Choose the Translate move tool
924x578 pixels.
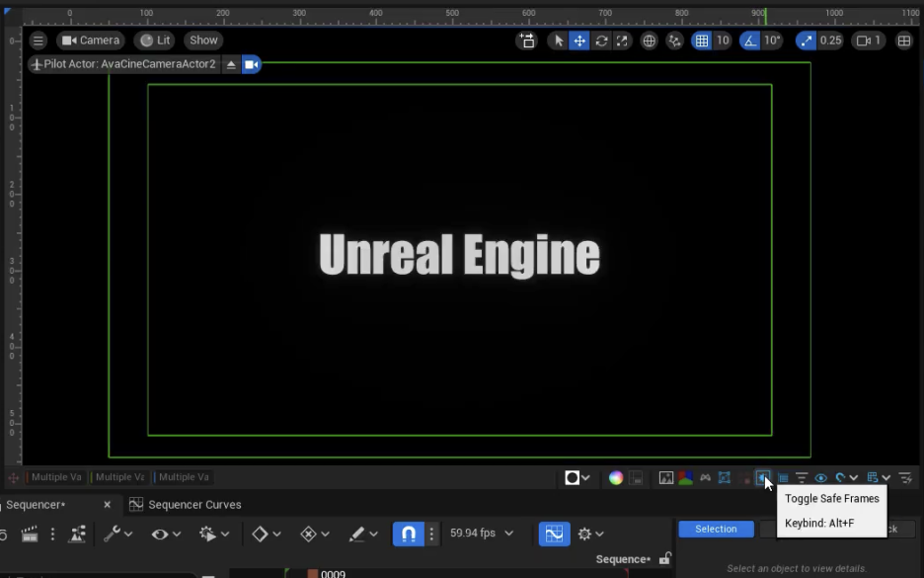point(579,41)
